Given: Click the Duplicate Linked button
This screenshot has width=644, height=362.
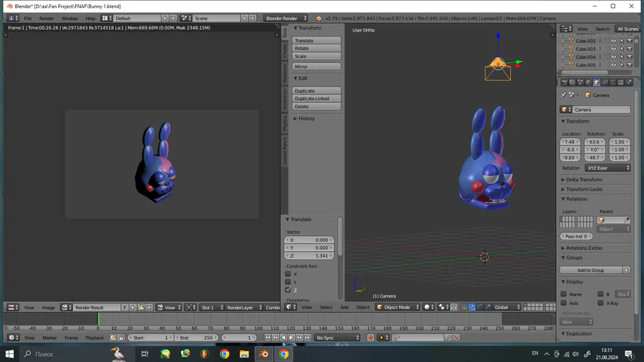Looking at the screenshot, I should tap(316, 99).
